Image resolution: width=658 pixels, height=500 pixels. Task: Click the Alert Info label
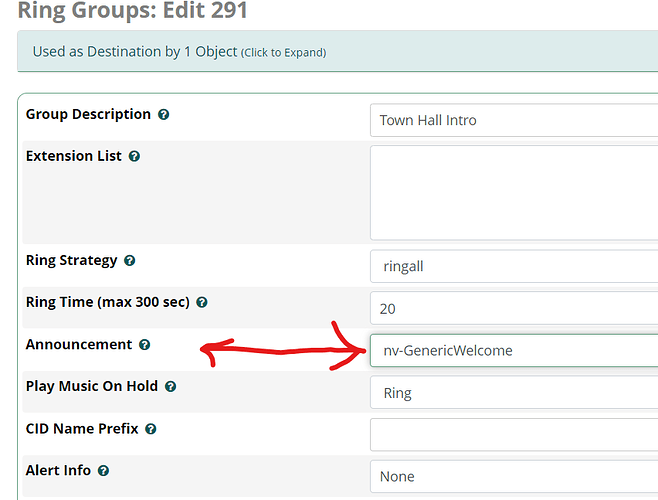pyautogui.click(x=58, y=471)
